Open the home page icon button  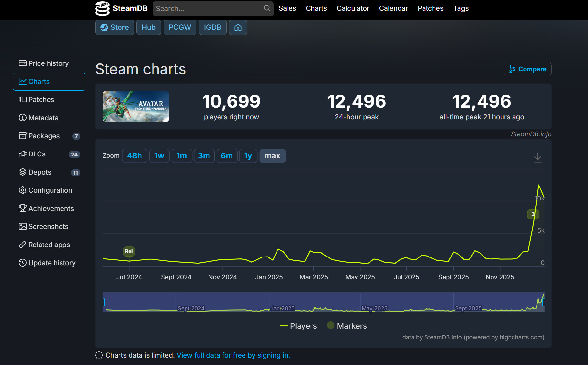pyautogui.click(x=238, y=28)
